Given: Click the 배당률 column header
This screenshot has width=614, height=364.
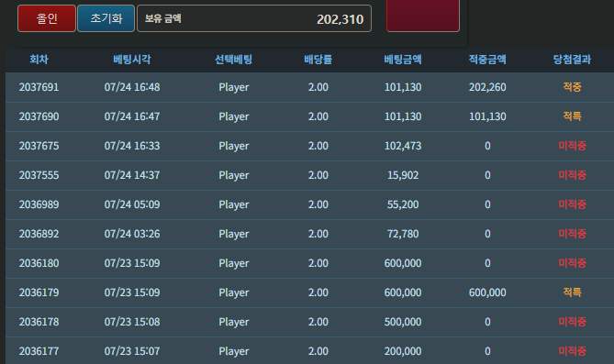Looking at the screenshot, I should [318, 60].
